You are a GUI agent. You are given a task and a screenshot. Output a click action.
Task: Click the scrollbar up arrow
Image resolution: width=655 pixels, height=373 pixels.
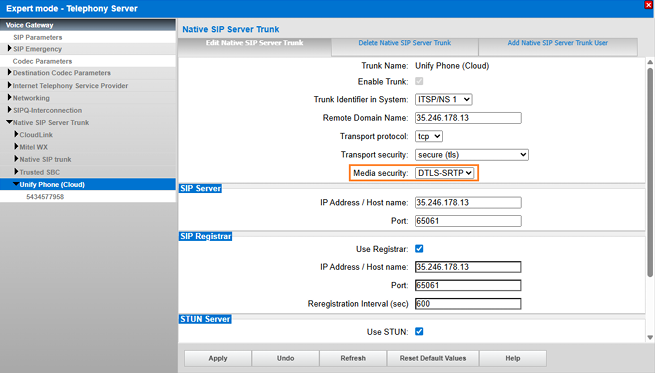[x=650, y=62]
